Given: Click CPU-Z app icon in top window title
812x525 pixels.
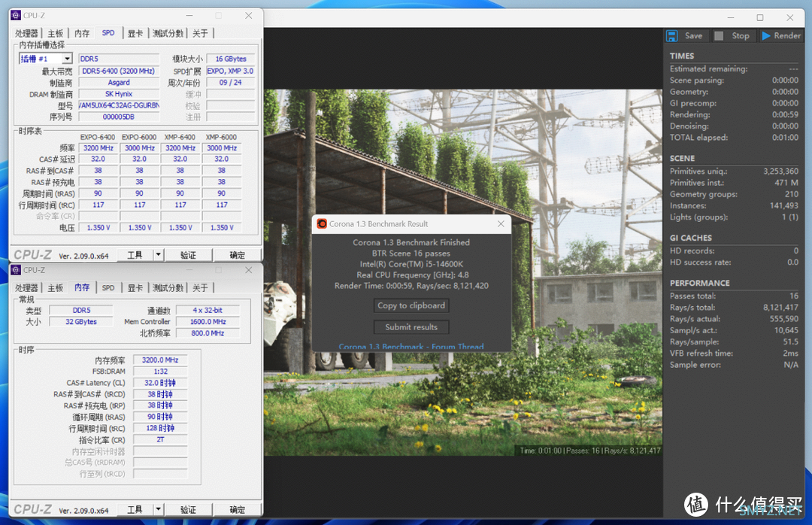Looking at the screenshot, I should pyautogui.click(x=16, y=16).
